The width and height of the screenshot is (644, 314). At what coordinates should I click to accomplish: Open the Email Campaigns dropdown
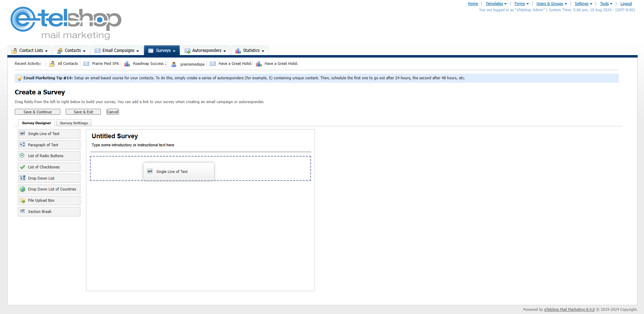pyautogui.click(x=117, y=51)
